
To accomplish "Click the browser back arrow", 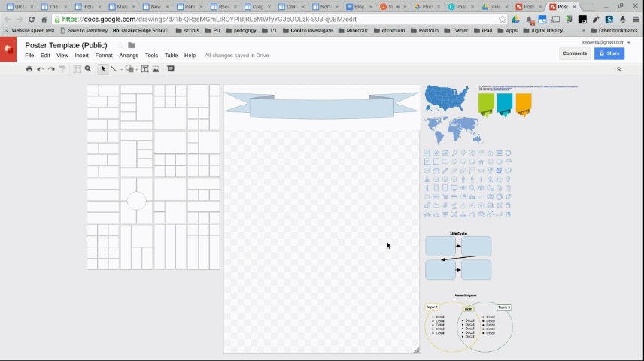I will tap(8, 20).
